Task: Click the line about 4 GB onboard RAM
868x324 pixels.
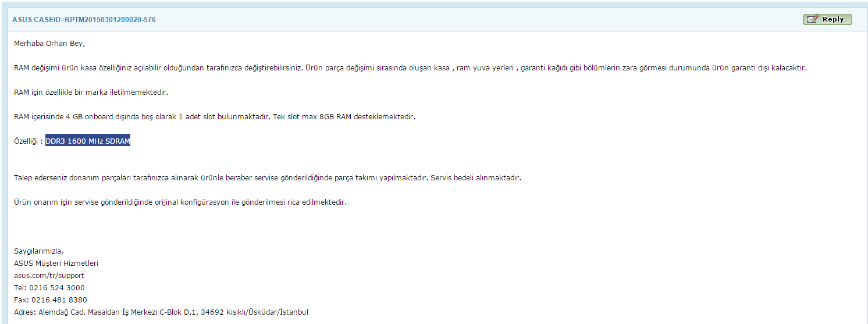Action: point(215,117)
